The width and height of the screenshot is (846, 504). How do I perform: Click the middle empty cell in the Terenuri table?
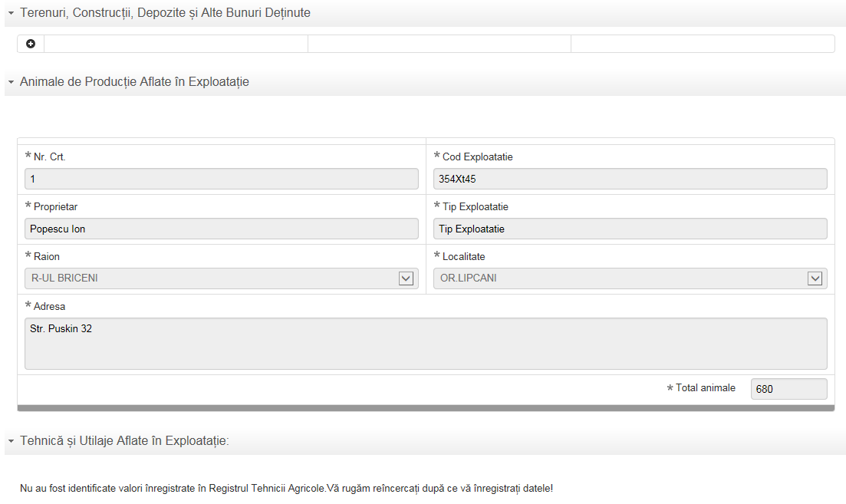pos(439,44)
